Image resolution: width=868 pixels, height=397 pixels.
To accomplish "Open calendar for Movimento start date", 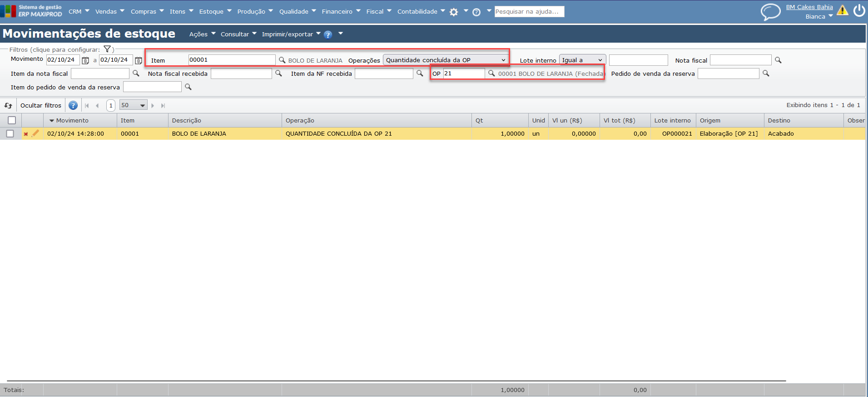I will coord(85,60).
